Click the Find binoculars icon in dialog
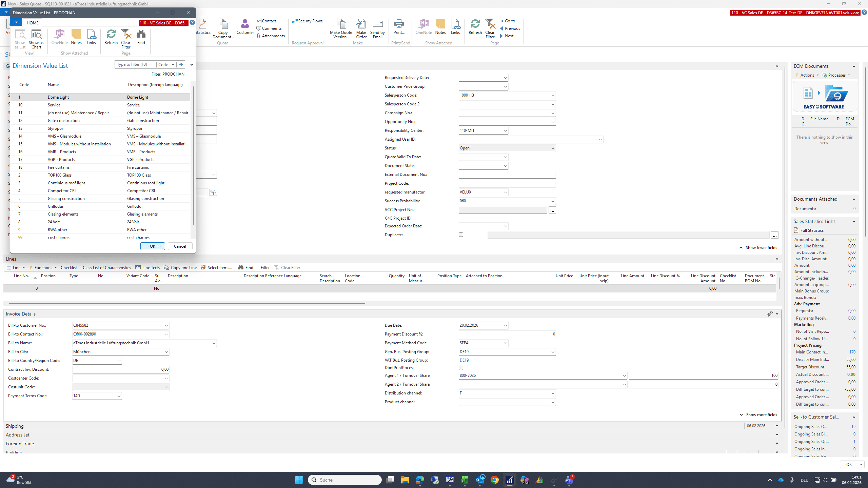Image resolution: width=868 pixels, height=488 pixels. (x=141, y=34)
